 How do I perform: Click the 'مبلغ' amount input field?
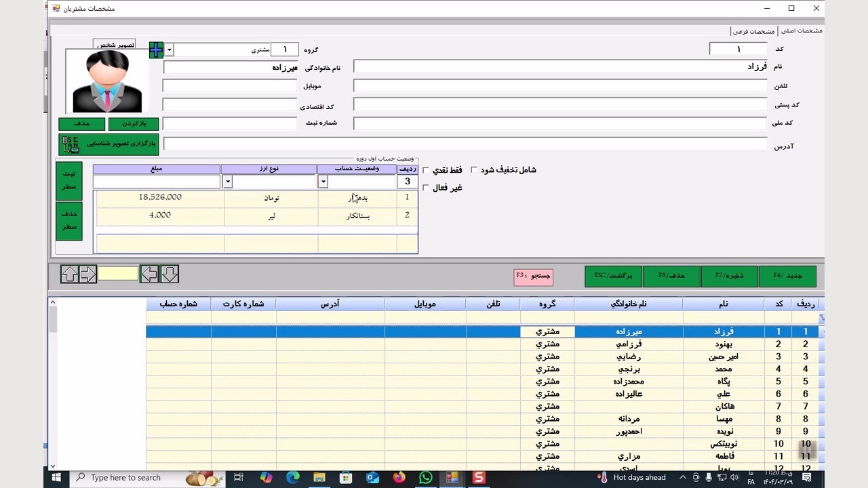click(157, 182)
